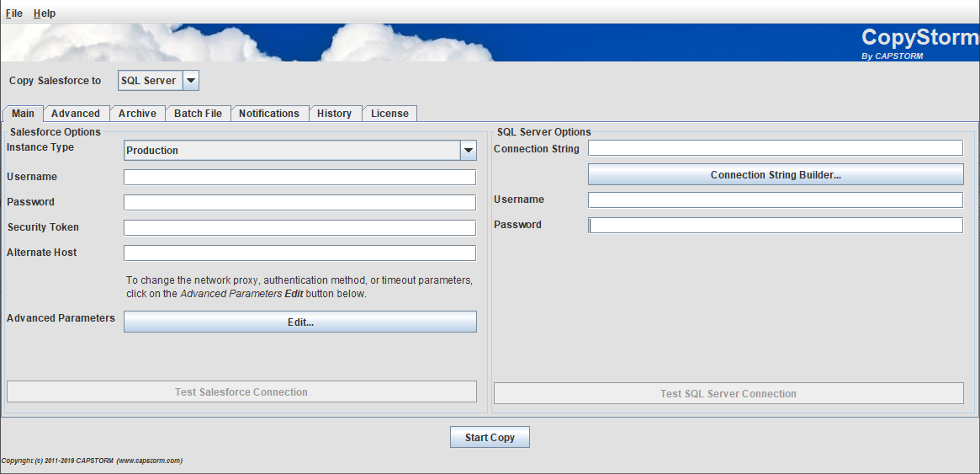This screenshot has height=474, width=980.
Task: Click the 'Instance Type' label
Action: tap(40, 147)
